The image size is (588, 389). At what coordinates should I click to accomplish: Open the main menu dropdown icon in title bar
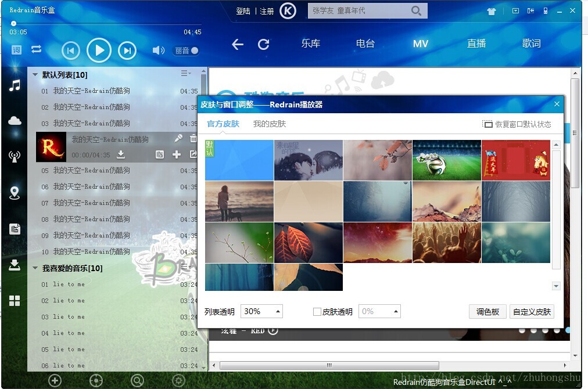pyautogui.click(x=515, y=11)
